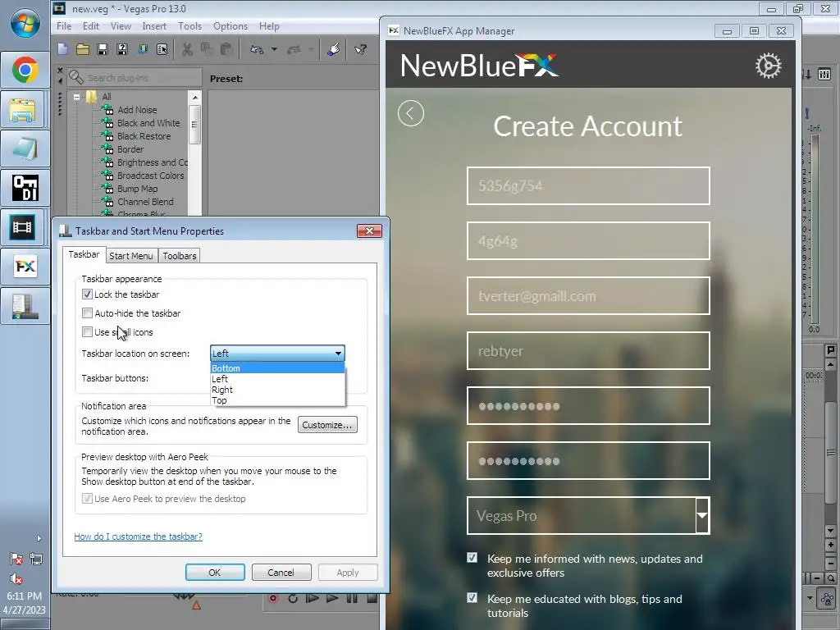Image resolution: width=840 pixels, height=630 pixels.
Task: Save the project using the floppy disk icon
Action: [103, 49]
